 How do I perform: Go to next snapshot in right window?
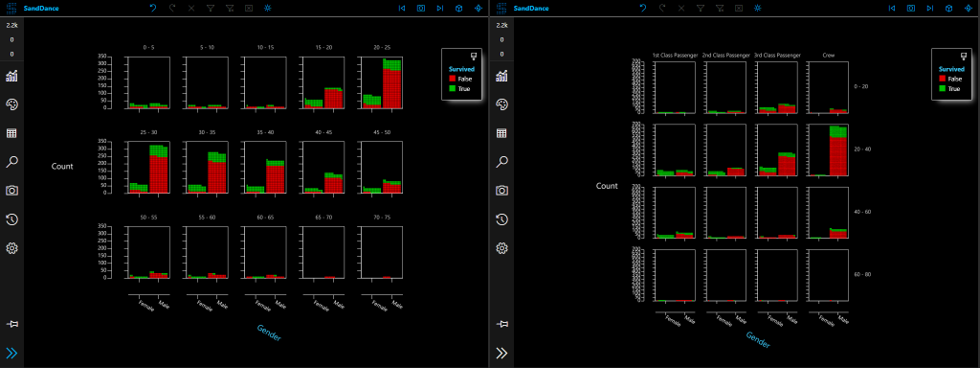click(x=930, y=8)
